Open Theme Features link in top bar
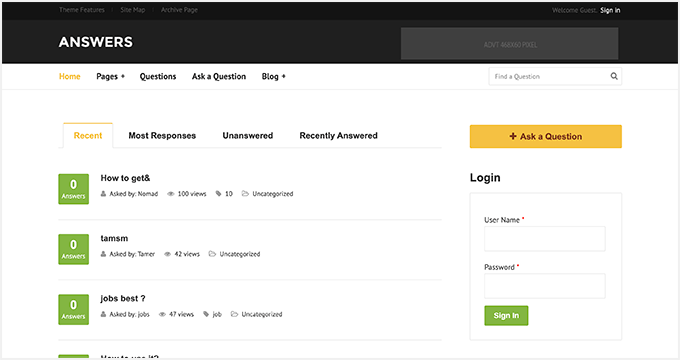 click(82, 10)
